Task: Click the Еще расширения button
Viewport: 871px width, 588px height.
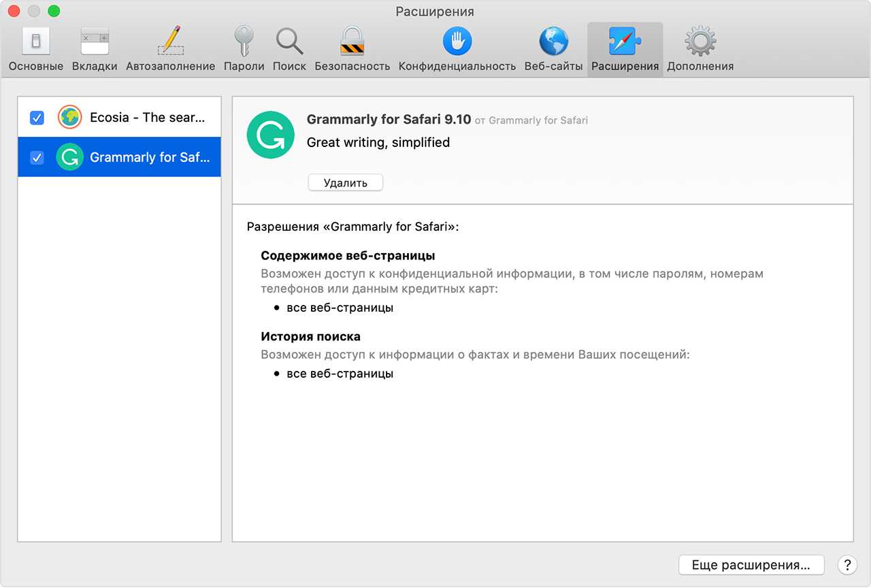Action: (x=751, y=565)
